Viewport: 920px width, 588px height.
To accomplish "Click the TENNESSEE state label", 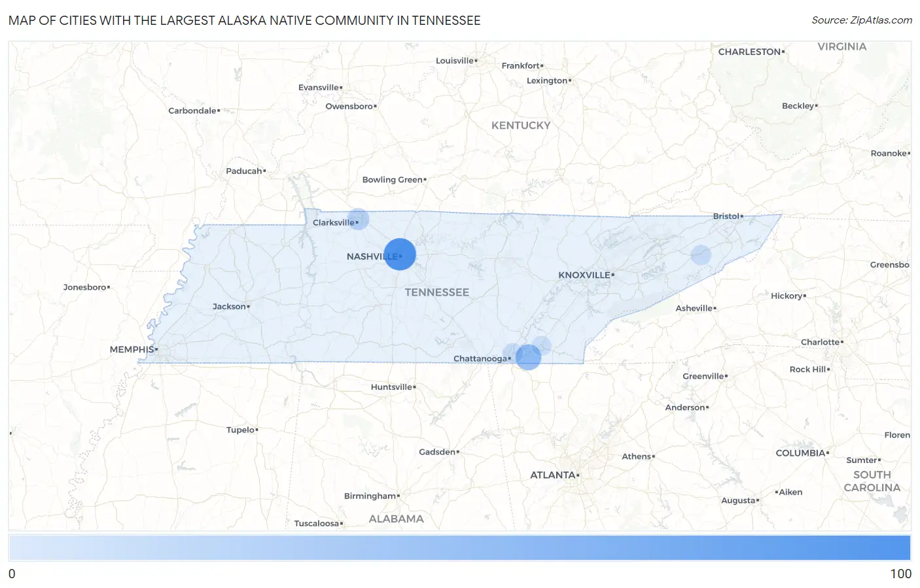I will (436, 292).
